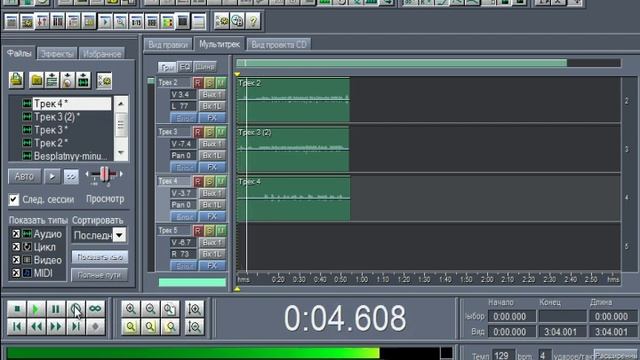Open Трек 2 input selector Вх 1L
The image size is (640, 360).
pyautogui.click(x=212, y=107)
